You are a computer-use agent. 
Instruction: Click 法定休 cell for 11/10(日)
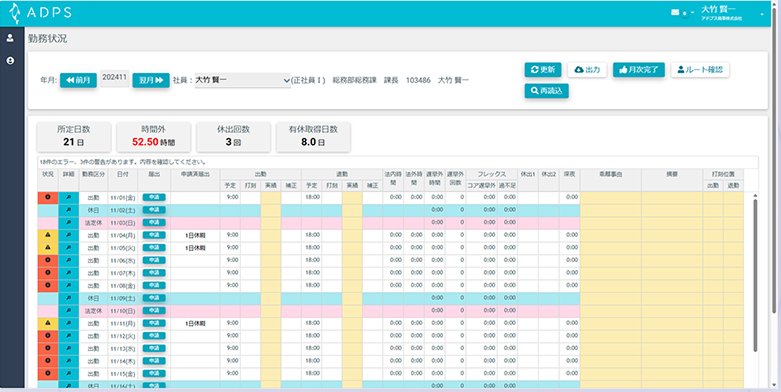(x=93, y=311)
